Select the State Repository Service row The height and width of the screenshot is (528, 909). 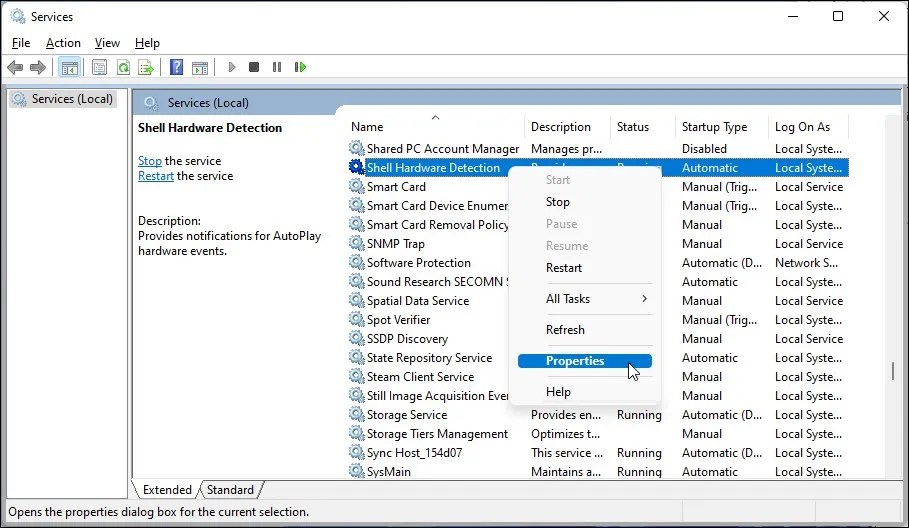(430, 358)
